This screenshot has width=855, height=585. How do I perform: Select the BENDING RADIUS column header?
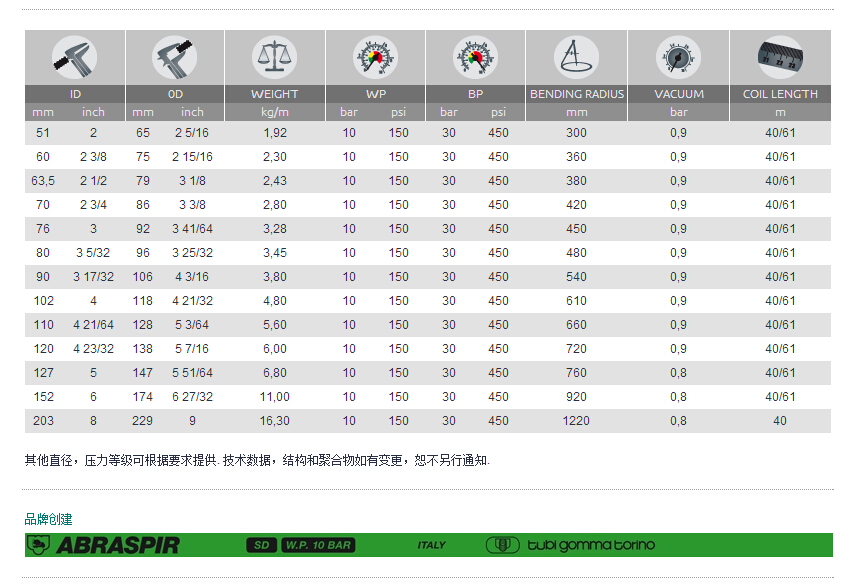point(577,94)
